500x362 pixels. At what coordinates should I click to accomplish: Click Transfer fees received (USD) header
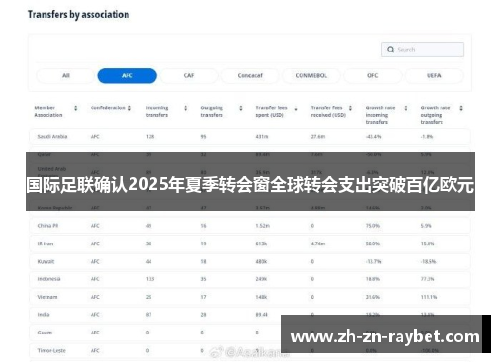(x=328, y=111)
